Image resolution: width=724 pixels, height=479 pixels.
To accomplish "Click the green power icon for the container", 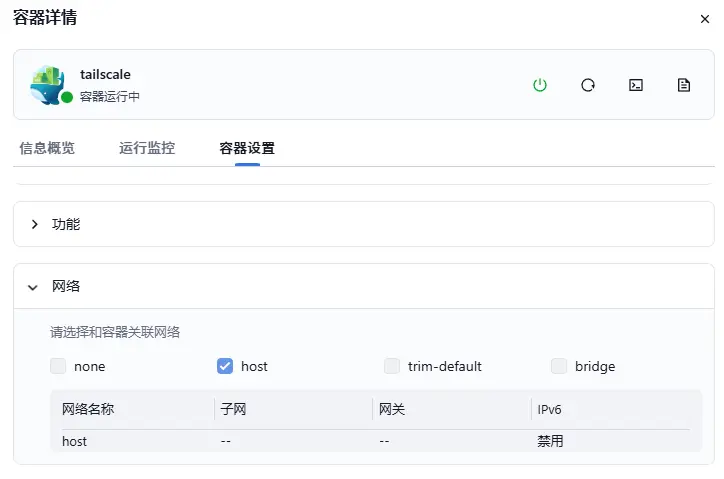I will click(540, 85).
